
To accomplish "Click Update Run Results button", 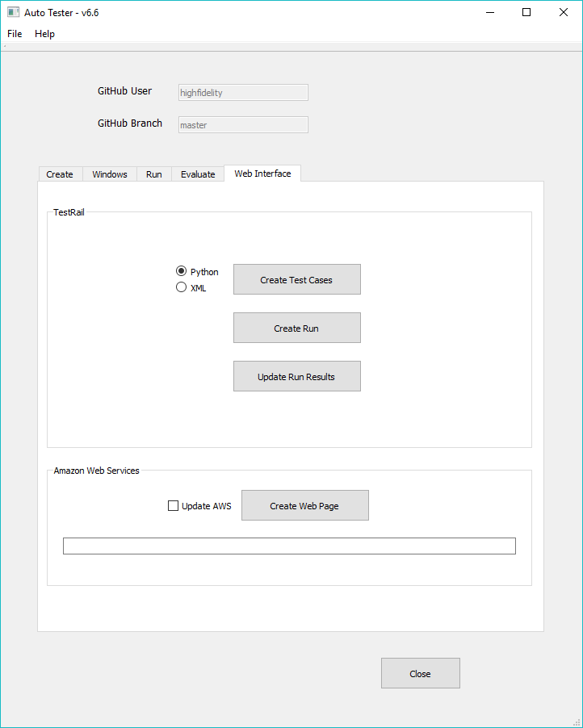I will coord(297,376).
